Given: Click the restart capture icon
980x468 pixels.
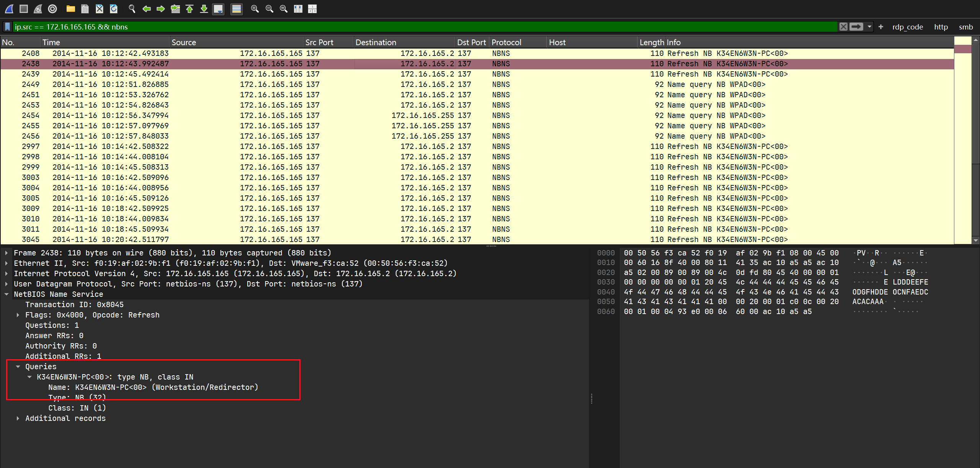Looking at the screenshot, I should (x=38, y=8).
